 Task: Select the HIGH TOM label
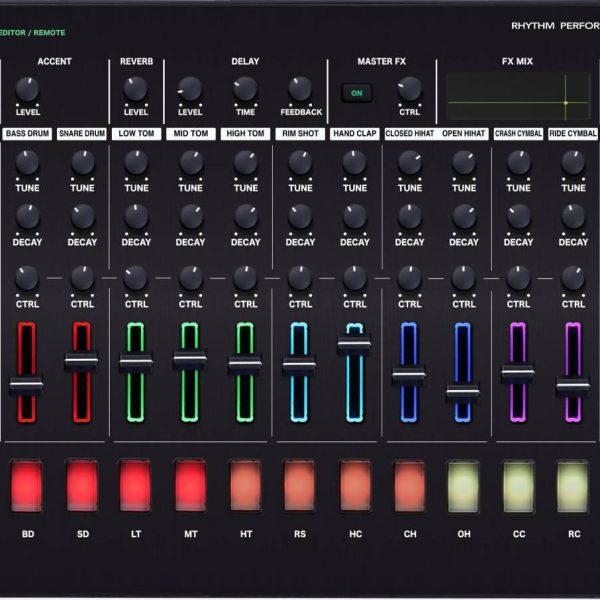click(x=245, y=134)
